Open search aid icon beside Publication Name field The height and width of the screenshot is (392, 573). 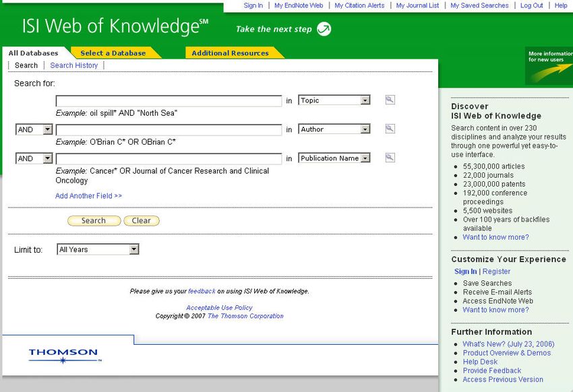click(390, 158)
